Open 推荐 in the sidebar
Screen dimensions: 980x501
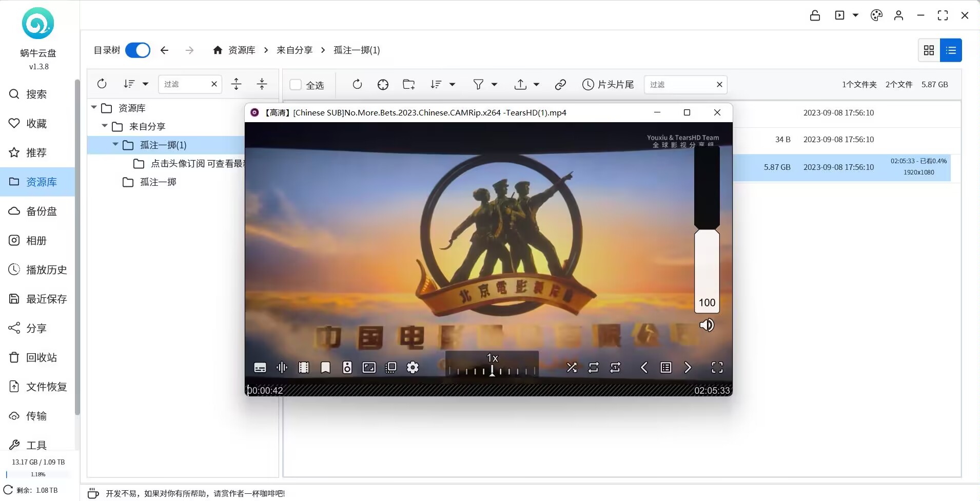(x=37, y=152)
